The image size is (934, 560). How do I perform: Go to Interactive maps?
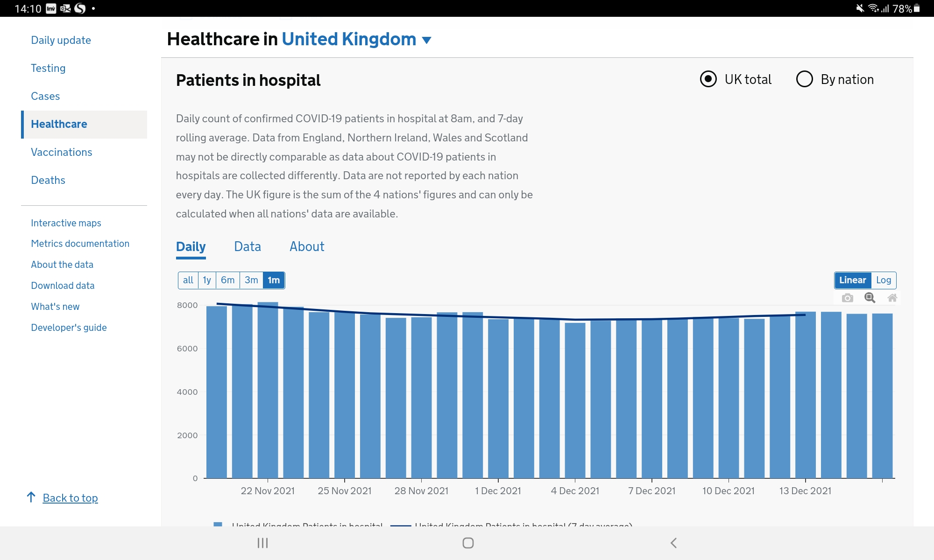[x=66, y=223]
